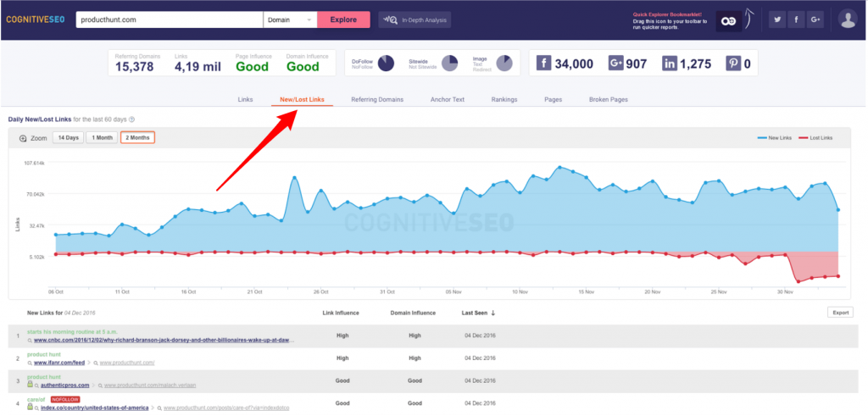The width and height of the screenshot is (868, 416).
Task: Click the LinkedIn shares icon beside 1,275
Action: (x=670, y=64)
